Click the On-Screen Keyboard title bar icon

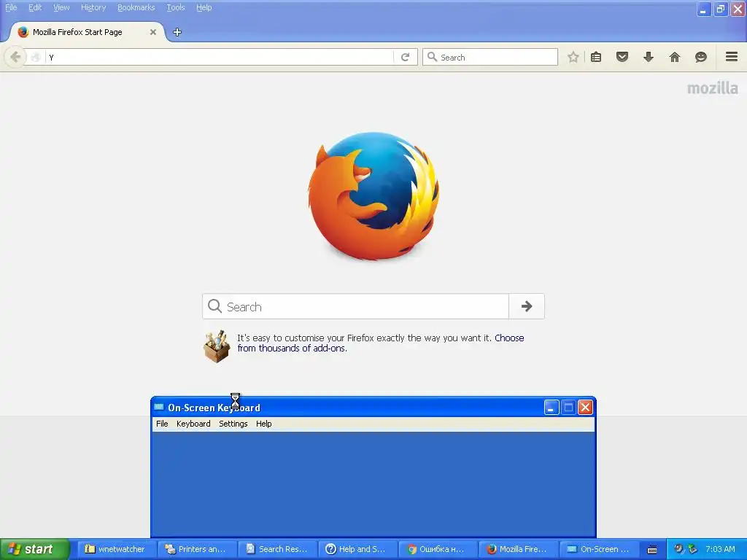(x=159, y=407)
